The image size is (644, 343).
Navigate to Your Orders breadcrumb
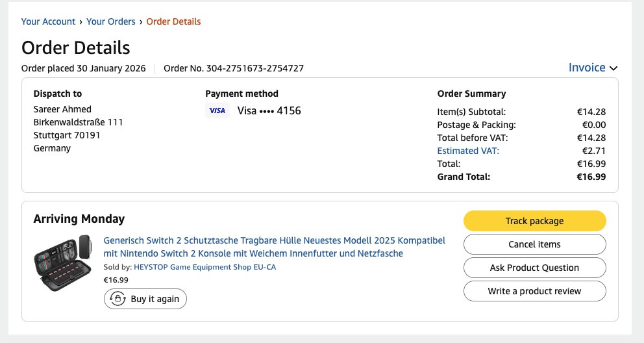(x=110, y=21)
